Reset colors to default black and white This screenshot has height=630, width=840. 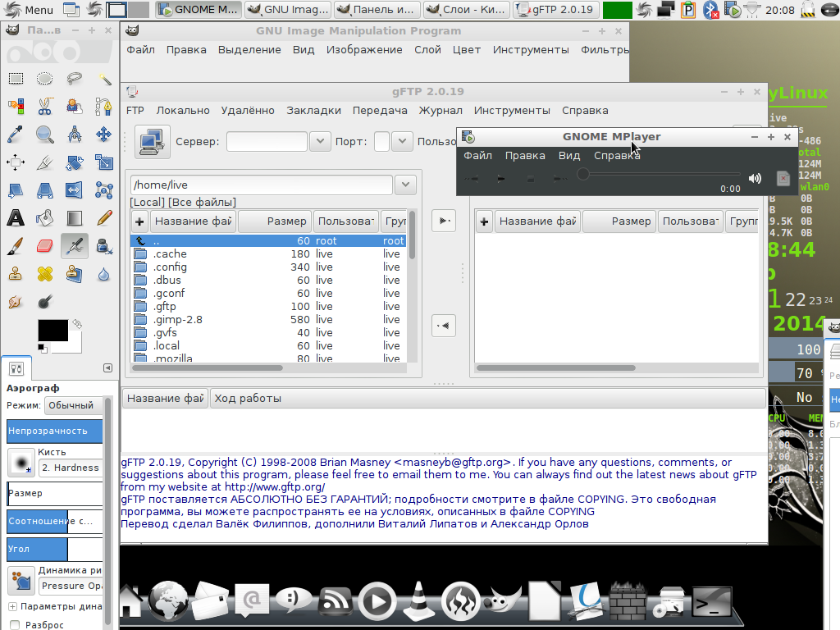point(43,349)
